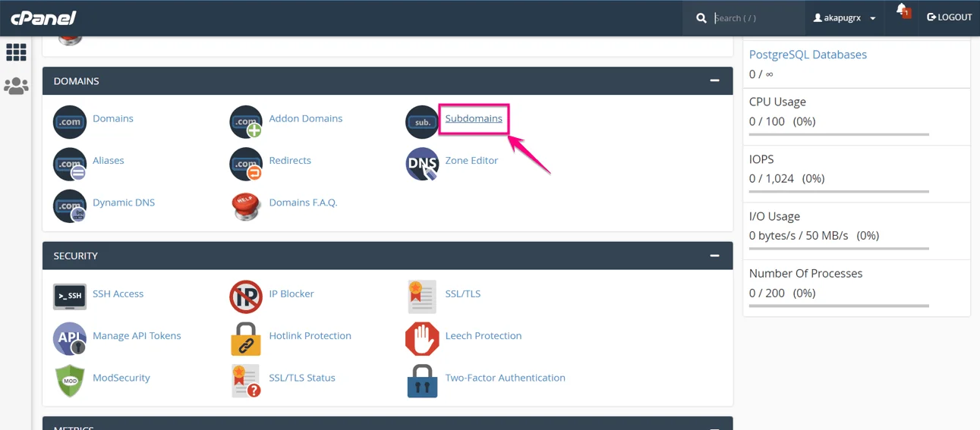Open the Leech Protection hand icon
The height and width of the screenshot is (430, 980).
click(x=422, y=338)
